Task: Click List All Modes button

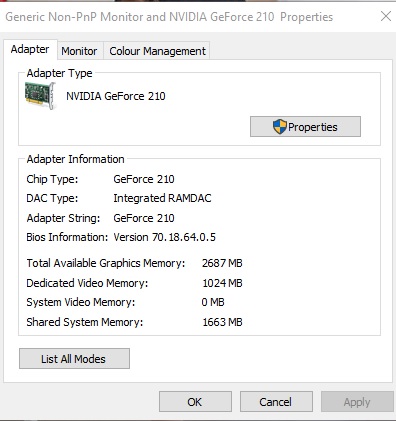Action: tap(74, 359)
